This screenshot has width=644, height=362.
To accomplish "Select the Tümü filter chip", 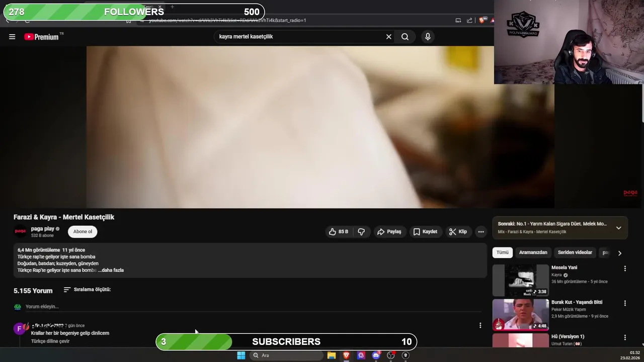I will 503,252.
